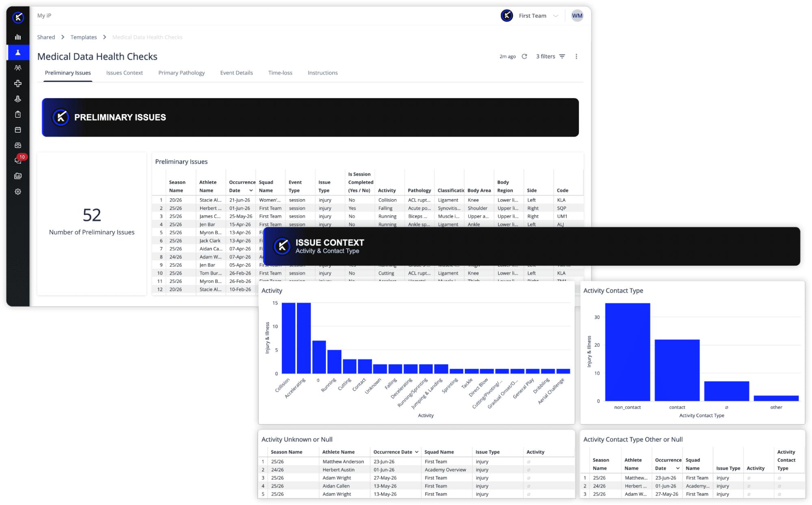
Task: Open the athletes group sidebar icon
Action: pos(18,68)
